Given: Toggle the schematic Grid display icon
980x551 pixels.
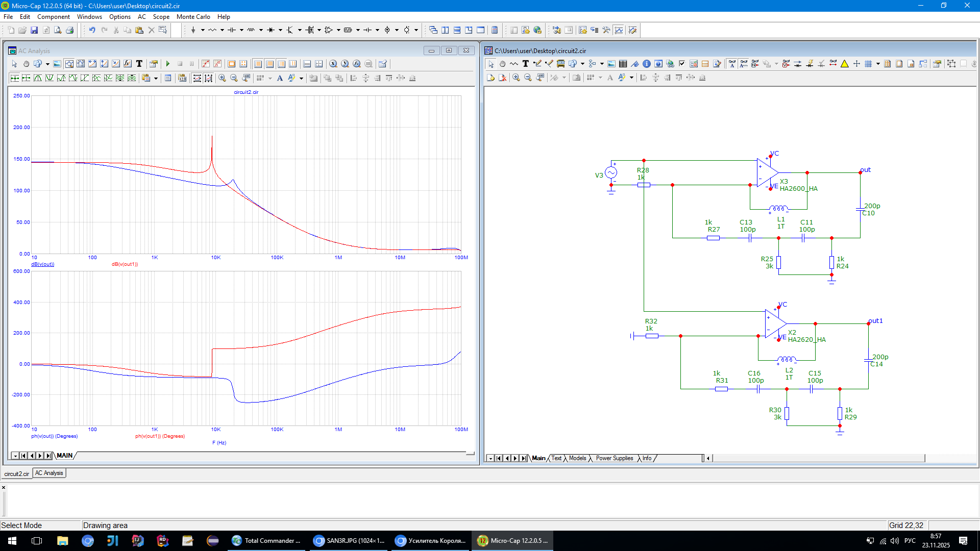Looking at the screenshot, I should 868,64.
